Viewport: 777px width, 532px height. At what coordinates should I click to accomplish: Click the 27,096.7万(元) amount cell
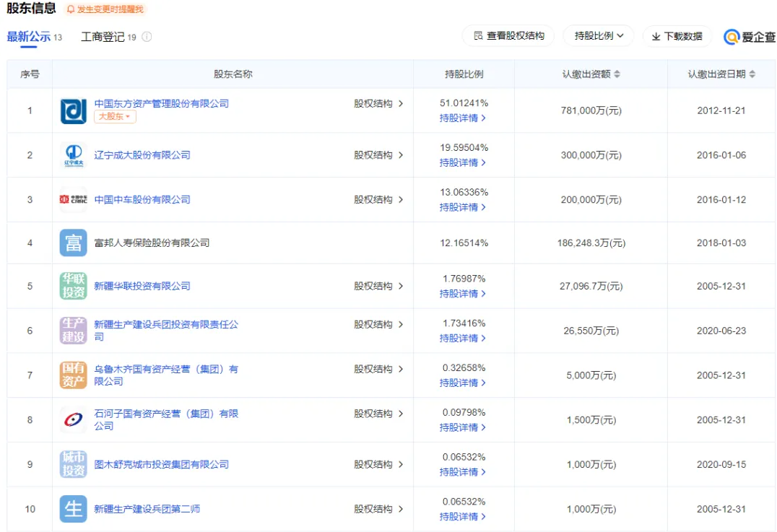pos(591,286)
